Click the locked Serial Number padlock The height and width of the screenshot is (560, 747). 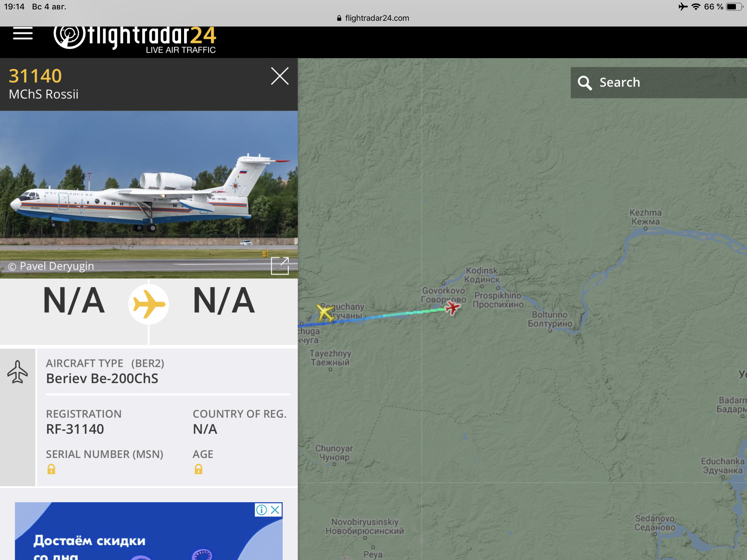tap(51, 469)
